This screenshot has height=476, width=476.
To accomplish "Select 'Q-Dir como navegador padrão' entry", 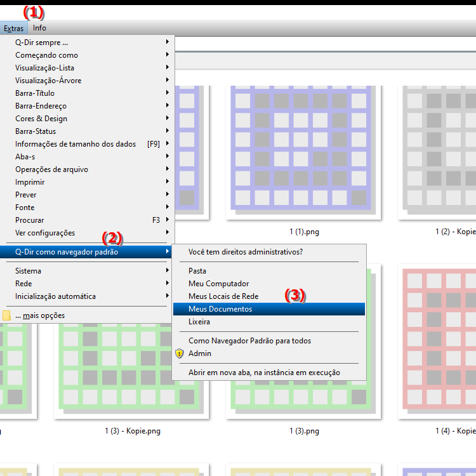I will pos(86,252).
